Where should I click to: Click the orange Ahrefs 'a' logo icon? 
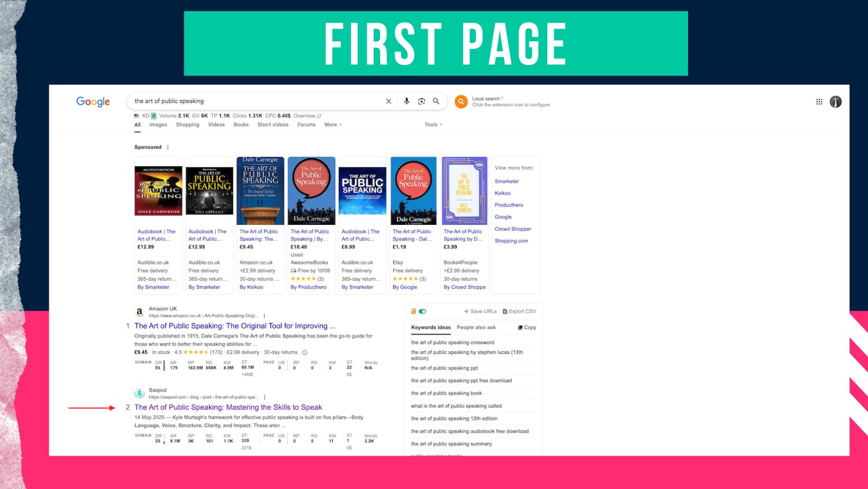[413, 311]
